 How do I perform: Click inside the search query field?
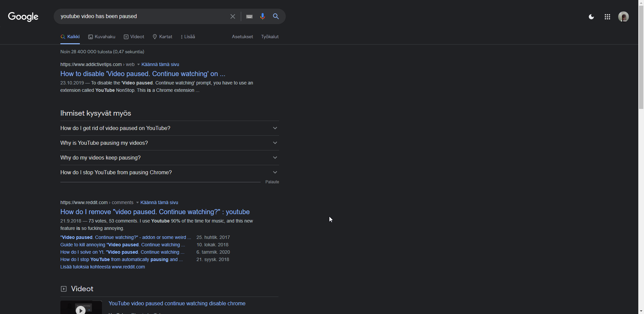tap(141, 16)
